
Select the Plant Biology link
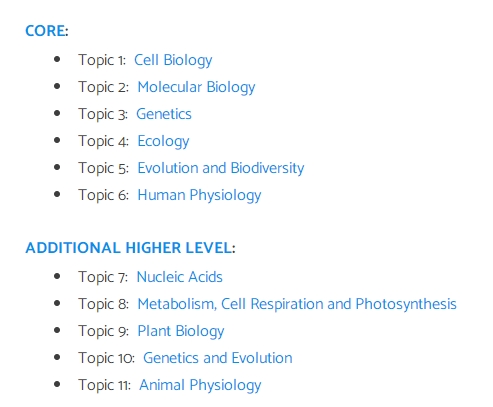pos(181,331)
